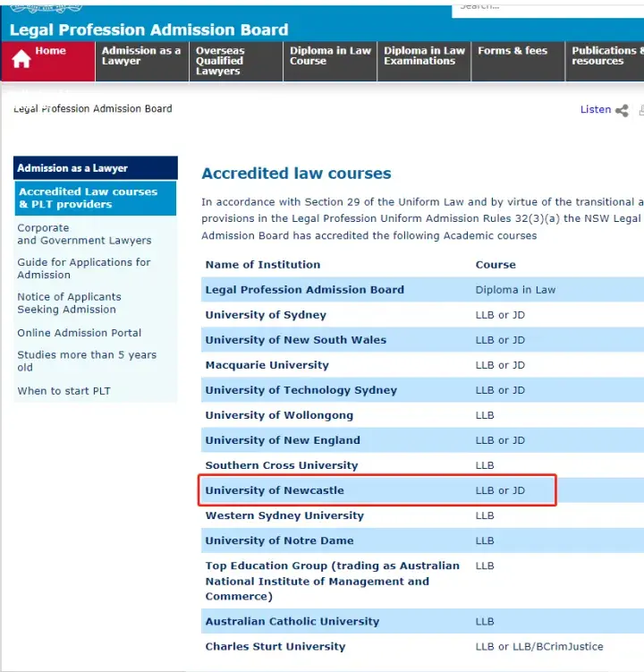Click LLB or JD for Macquarie University
This screenshot has height=672, width=644.
click(500, 365)
